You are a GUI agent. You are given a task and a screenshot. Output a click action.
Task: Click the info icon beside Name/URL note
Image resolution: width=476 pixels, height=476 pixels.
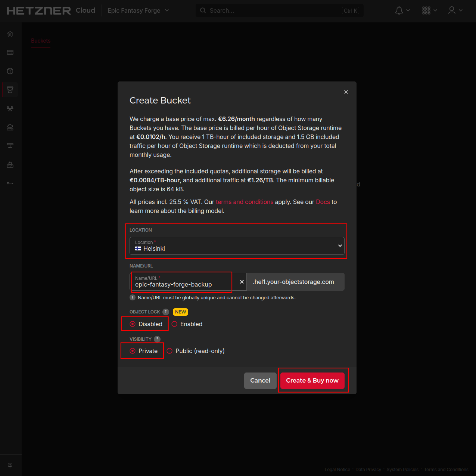pyautogui.click(x=133, y=297)
